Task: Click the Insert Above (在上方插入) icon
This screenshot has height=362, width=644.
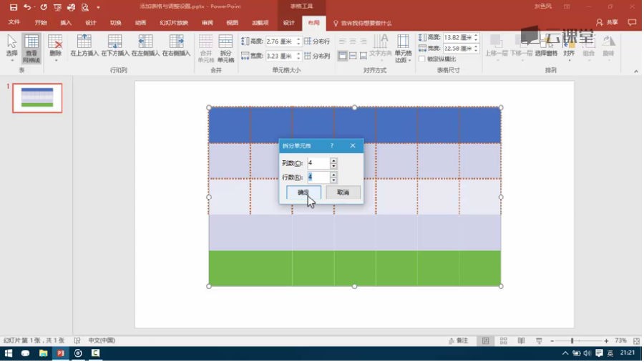Action: [x=84, y=44]
